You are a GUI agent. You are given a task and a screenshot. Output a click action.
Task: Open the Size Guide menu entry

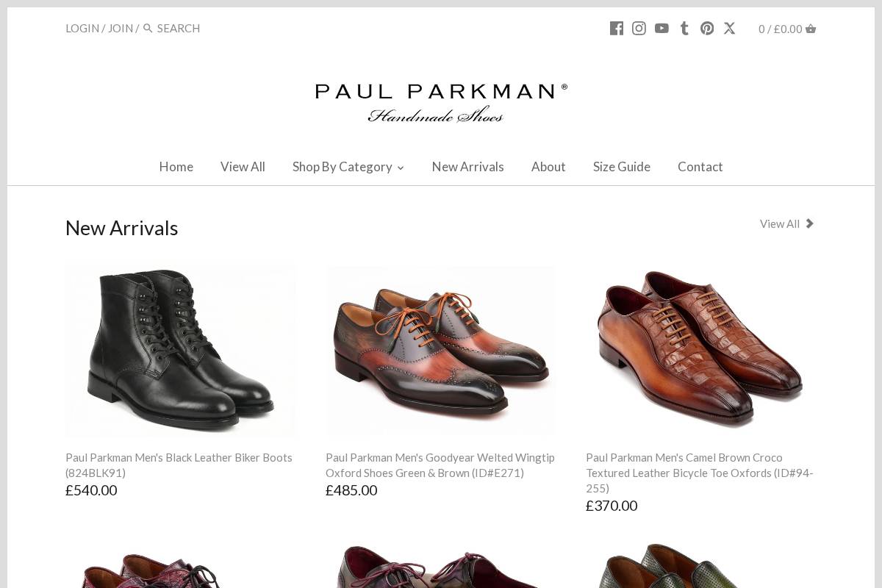coord(621,167)
